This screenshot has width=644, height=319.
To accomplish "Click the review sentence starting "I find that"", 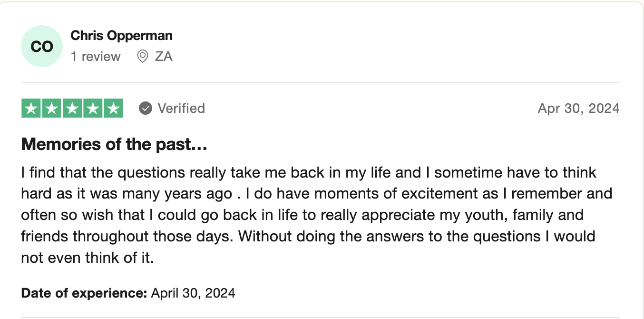I will pos(190,172).
